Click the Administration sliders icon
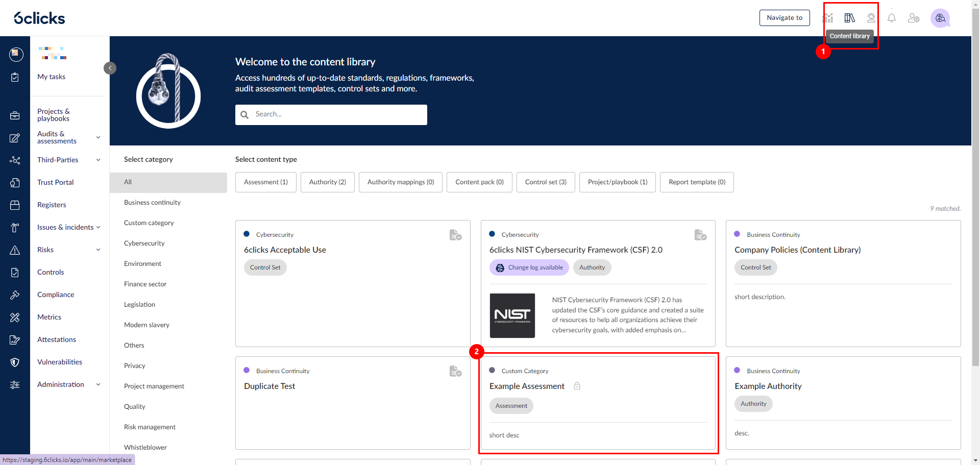980x465 pixels. pyautogui.click(x=15, y=385)
